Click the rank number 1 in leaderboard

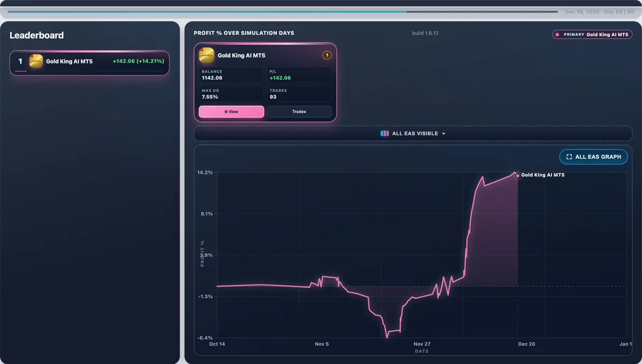pos(20,61)
